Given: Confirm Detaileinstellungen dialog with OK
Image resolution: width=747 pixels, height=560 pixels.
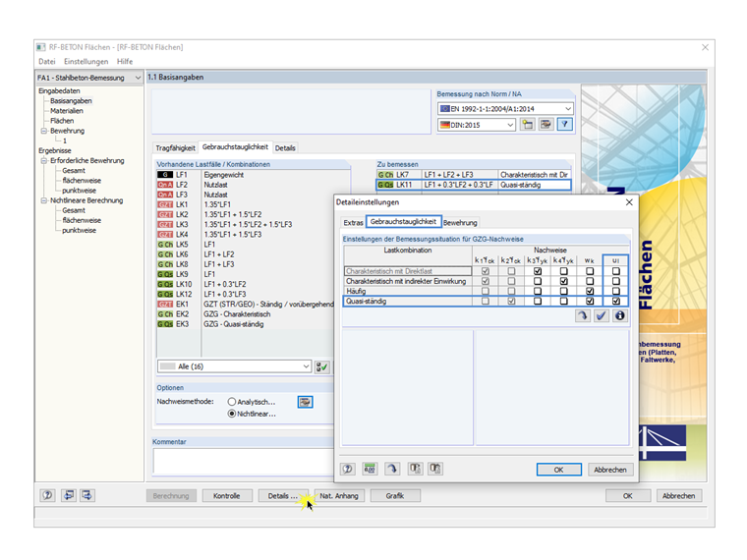Looking at the screenshot, I should 559,470.
